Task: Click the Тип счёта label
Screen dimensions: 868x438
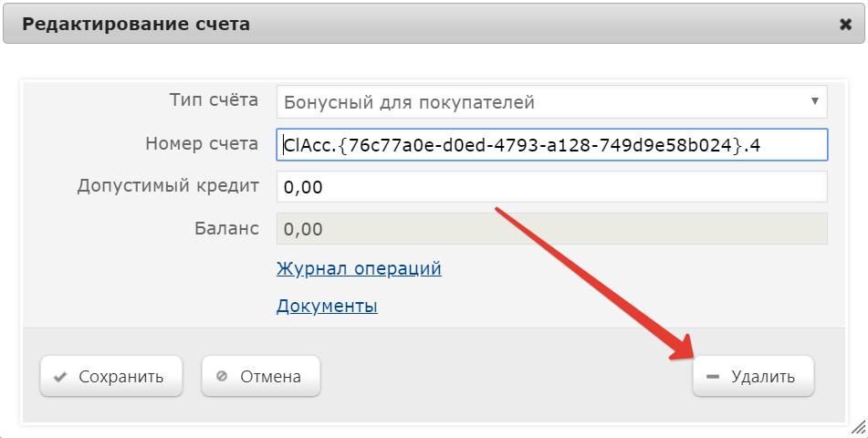Action: pos(214,100)
